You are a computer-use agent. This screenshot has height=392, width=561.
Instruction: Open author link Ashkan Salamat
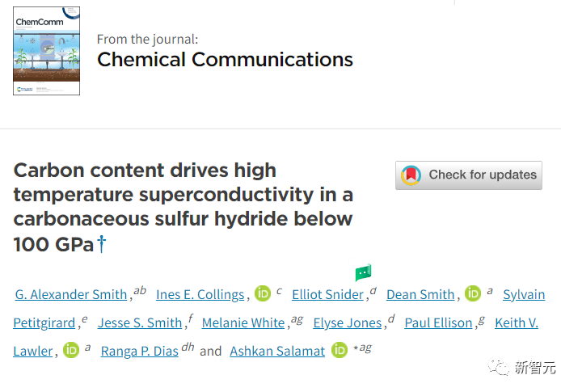pos(277,352)
